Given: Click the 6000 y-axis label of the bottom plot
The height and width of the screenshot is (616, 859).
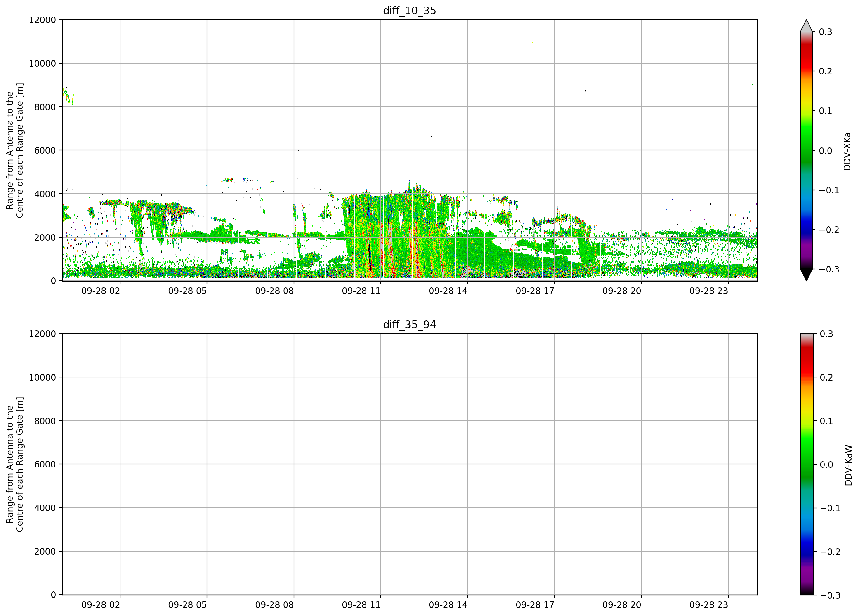Looking at the screenshot, I should 45,464.
